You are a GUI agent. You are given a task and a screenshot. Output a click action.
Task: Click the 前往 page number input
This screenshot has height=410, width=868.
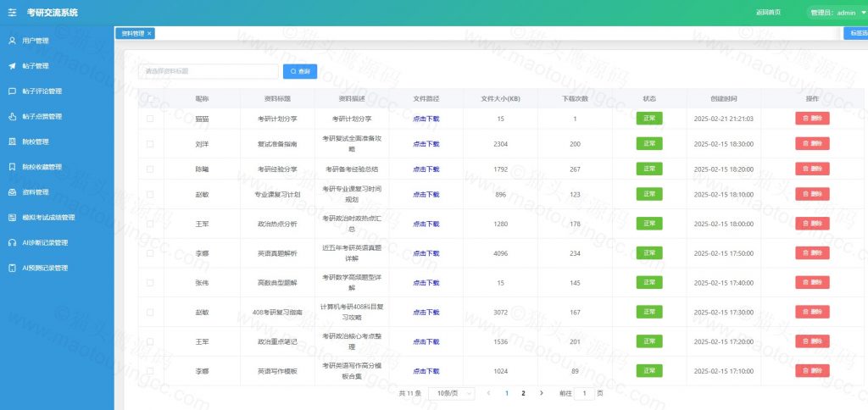tap(584, 393)
